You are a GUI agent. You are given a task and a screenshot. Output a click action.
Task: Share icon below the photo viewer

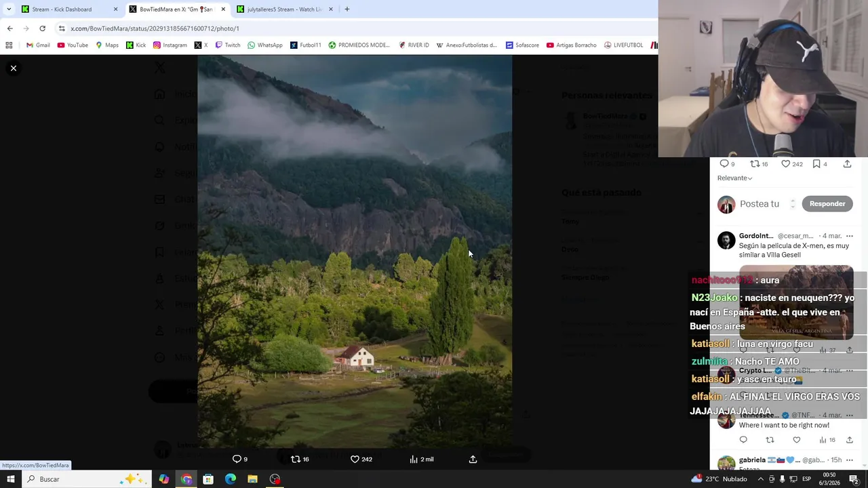click(x=473, y=459)
